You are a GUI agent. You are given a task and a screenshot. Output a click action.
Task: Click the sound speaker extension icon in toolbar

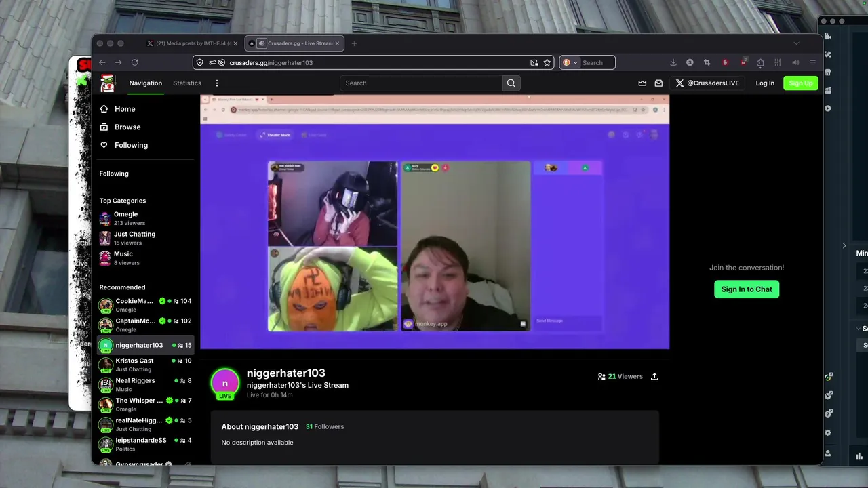[795, 62]
